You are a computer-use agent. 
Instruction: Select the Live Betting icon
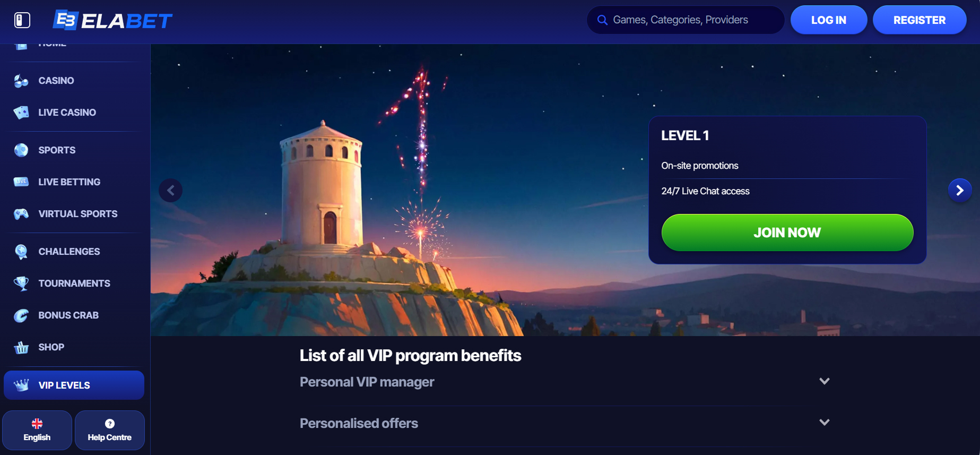[21, 182]
